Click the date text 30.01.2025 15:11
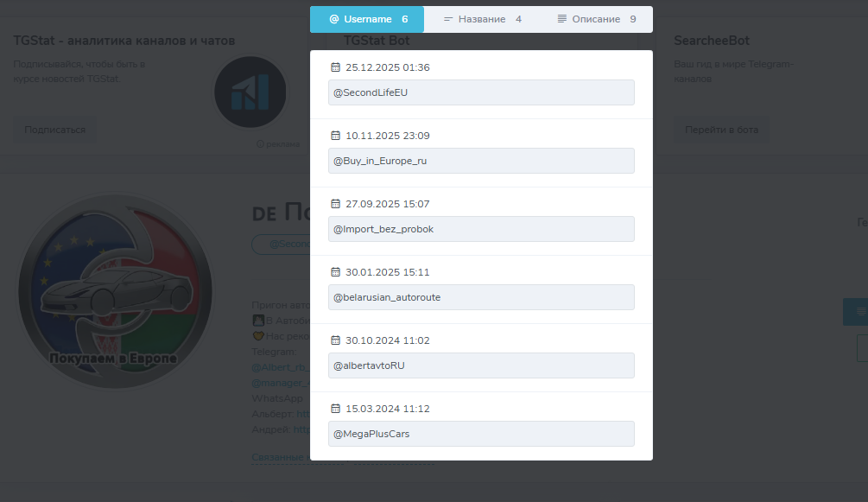Viewport: 868px width, 502px height. [388, 272]
